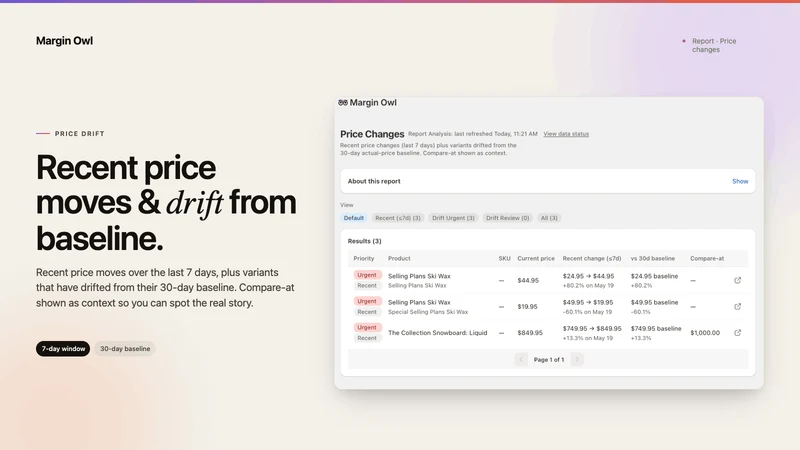Click the $749.95 baseline cell
The image size is (800, 450).
pyautogui.click(x=656, y=329)
